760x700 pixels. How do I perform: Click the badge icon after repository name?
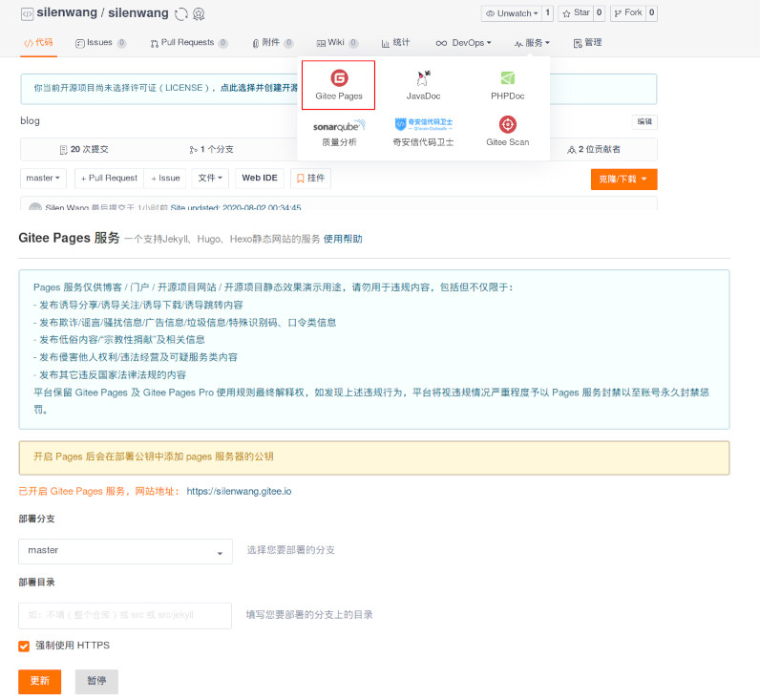199,14
